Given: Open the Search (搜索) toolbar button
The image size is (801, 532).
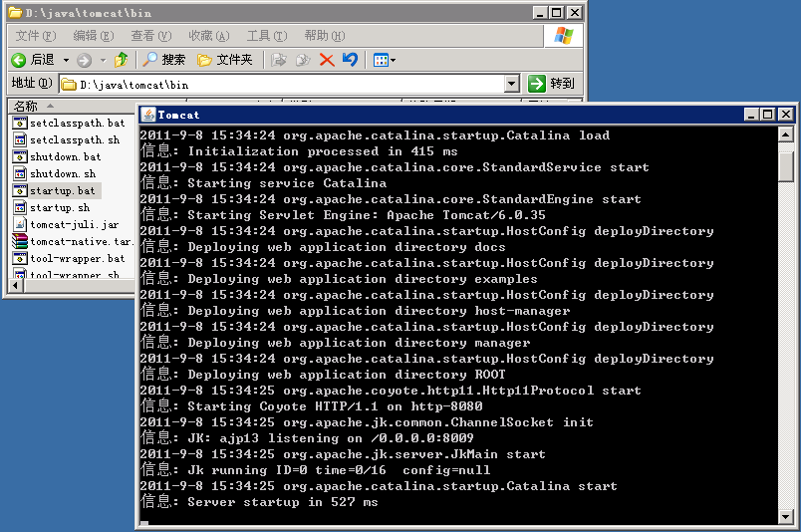Looking at the screenshot, I should click(x=163, y=60).
